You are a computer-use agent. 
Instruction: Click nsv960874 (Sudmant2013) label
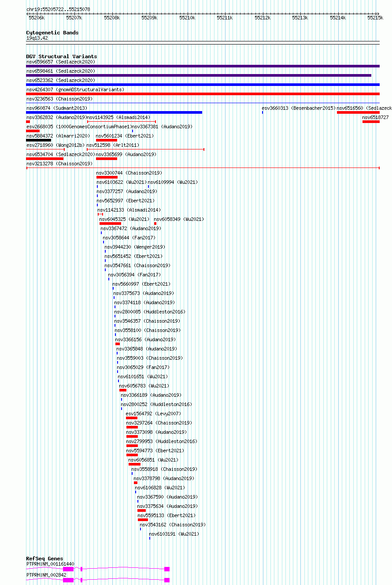[x=57, y=108]
